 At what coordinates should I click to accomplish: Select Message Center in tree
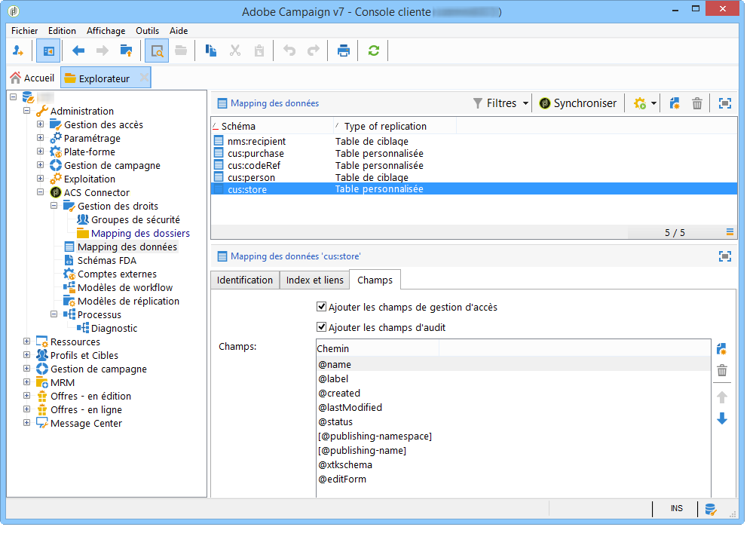click(87, 424)
